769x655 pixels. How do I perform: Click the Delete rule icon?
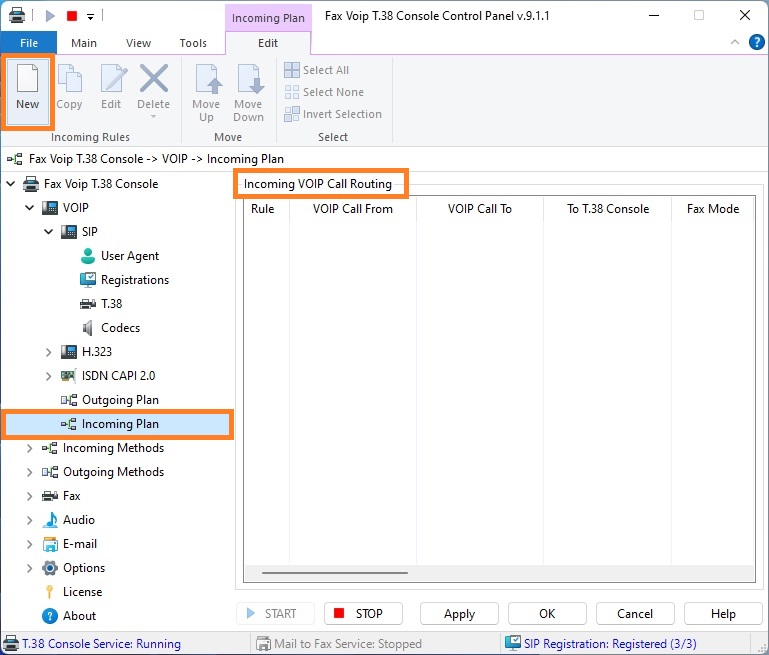pyautogui.click(x=154, y=78)
